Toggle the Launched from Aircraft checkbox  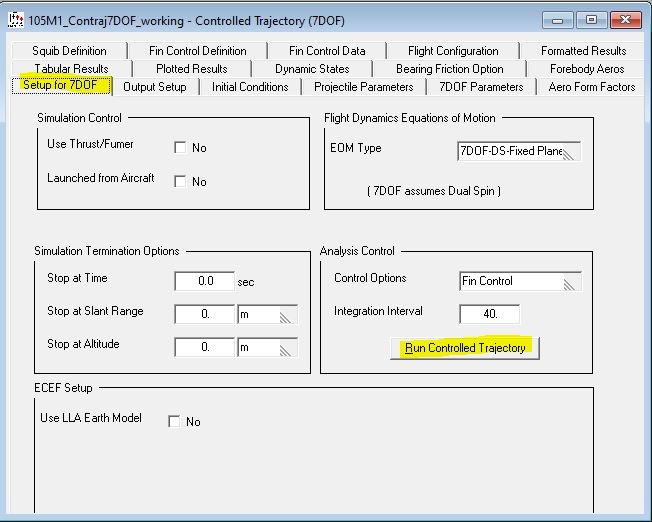(x=180, y=181)
